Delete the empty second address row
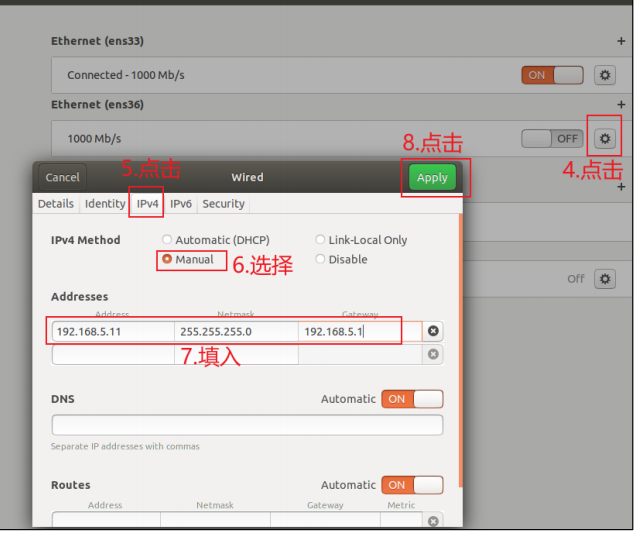639x533 pixels. tap(433, 354)
